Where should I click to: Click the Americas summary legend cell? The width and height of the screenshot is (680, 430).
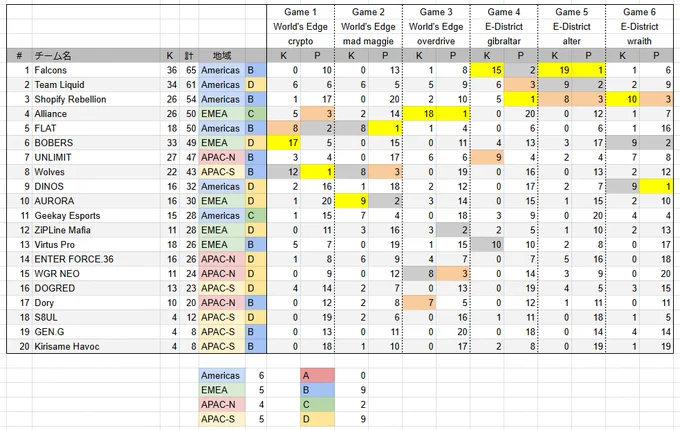coord(222,375)
